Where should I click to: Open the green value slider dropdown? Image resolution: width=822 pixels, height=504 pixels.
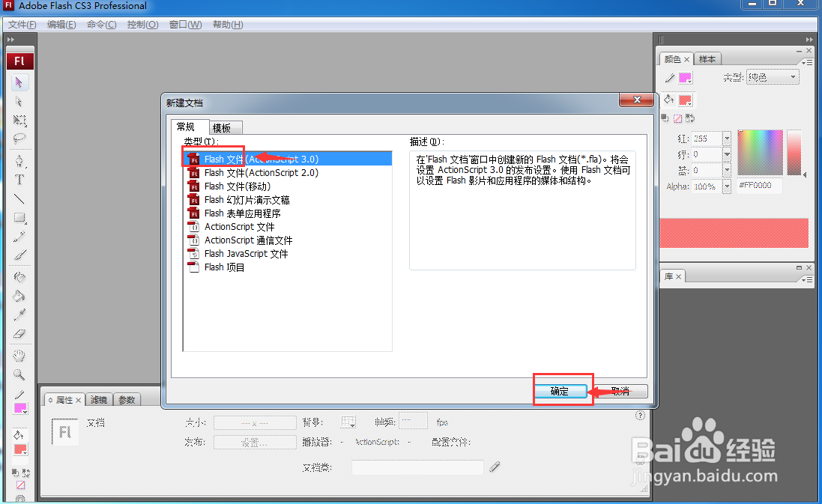pos(727,154)
